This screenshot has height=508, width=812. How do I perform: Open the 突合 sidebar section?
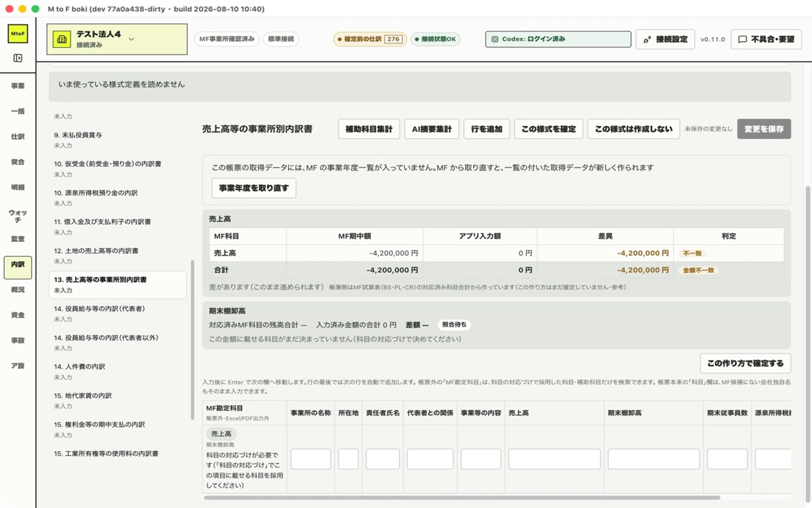18,162
